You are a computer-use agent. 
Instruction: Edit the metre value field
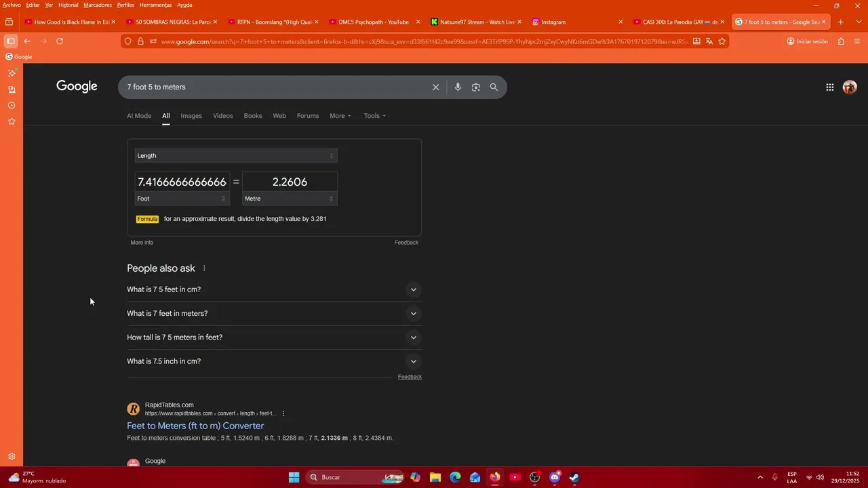(x=290, y=182)
